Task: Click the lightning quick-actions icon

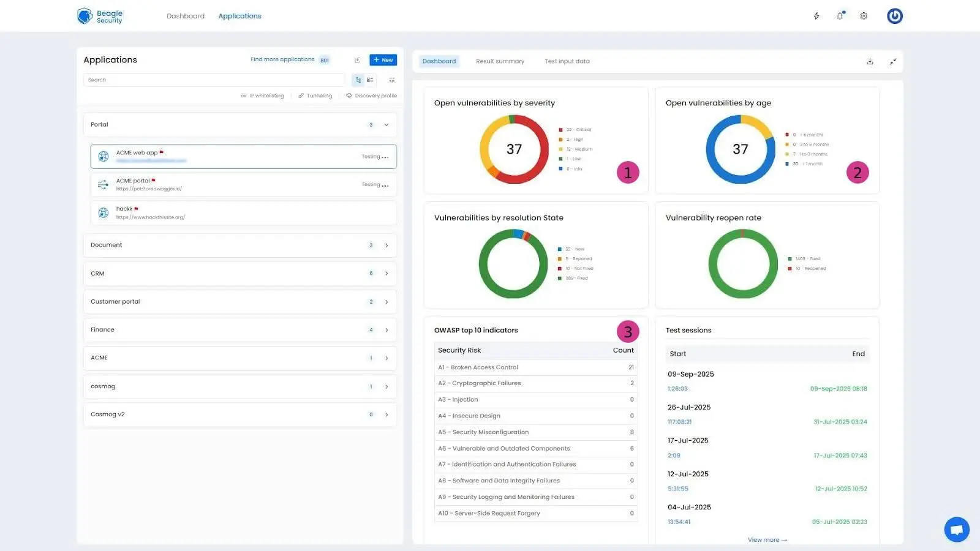Action: [x=816, y=16]
